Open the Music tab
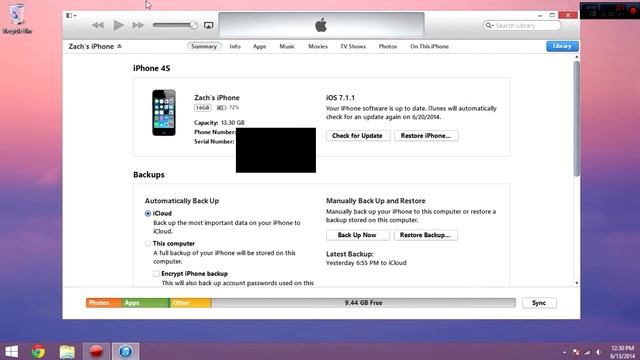The height and width of the screenshot is (360, 640). click(287, 47)
